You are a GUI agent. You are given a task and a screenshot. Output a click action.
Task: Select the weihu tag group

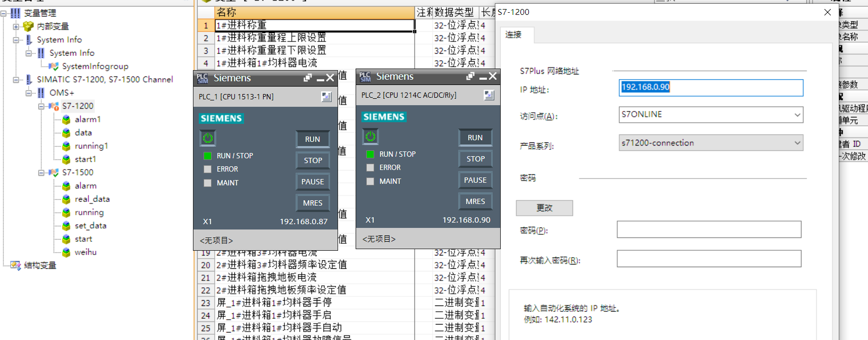click(x=85, y=252)
